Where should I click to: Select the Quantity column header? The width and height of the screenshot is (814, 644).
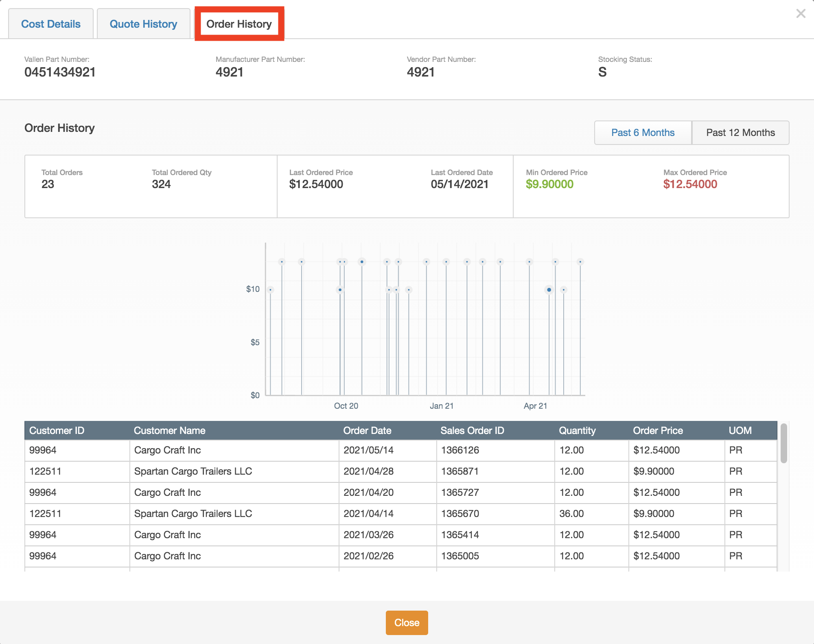(x=577, y=430)
